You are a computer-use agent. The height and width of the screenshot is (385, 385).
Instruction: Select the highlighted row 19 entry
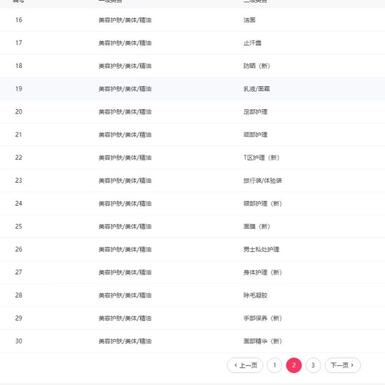pyautogui.click(x=192, y=89)
